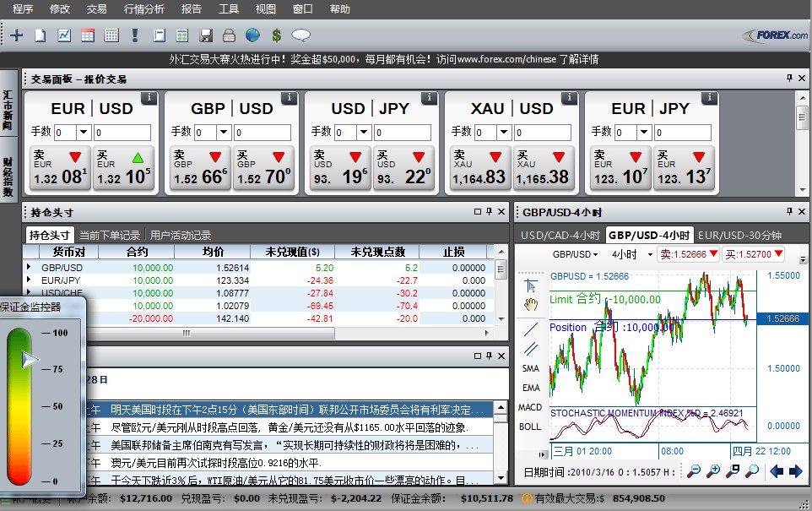
Task: Open the 交易 menu
Action: click(97, 8)
